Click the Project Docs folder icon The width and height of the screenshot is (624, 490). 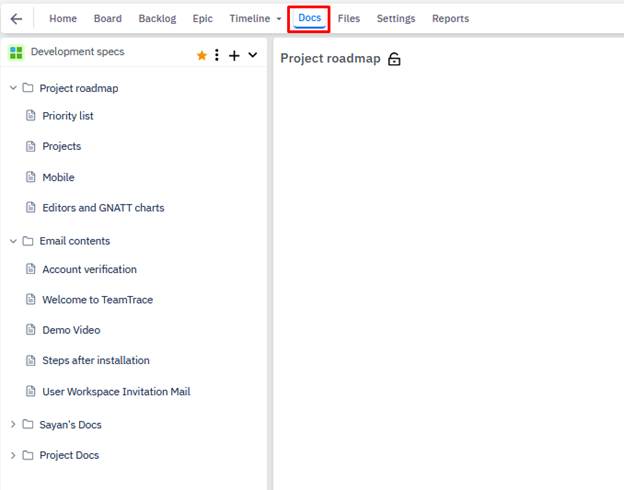(28, 455)
